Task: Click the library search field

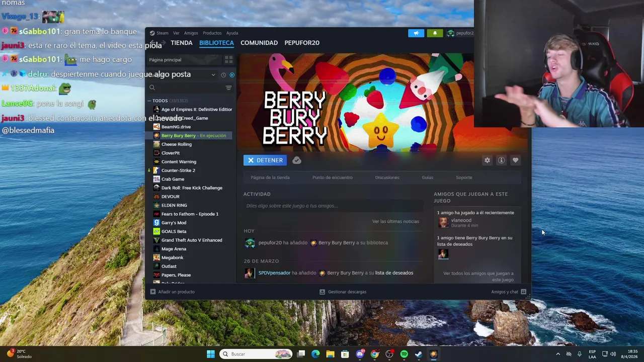Action: point(186,87)
